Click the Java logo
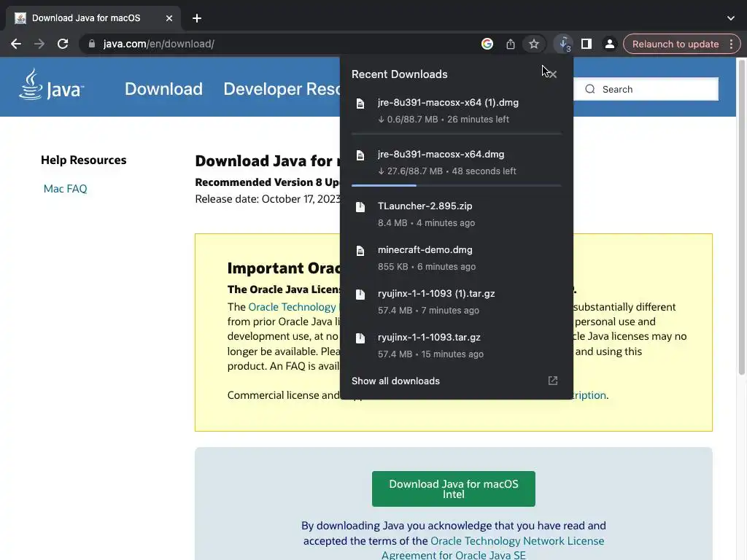 point(52,85)
